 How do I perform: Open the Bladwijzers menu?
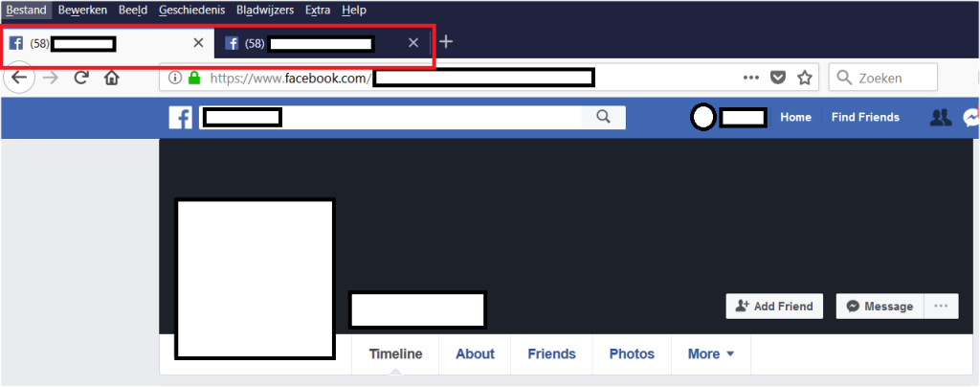coord(265,10)
